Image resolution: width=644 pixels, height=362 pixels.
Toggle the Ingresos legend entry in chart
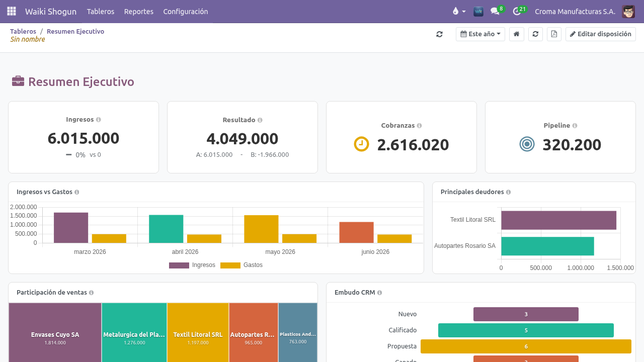pos(192,265)
